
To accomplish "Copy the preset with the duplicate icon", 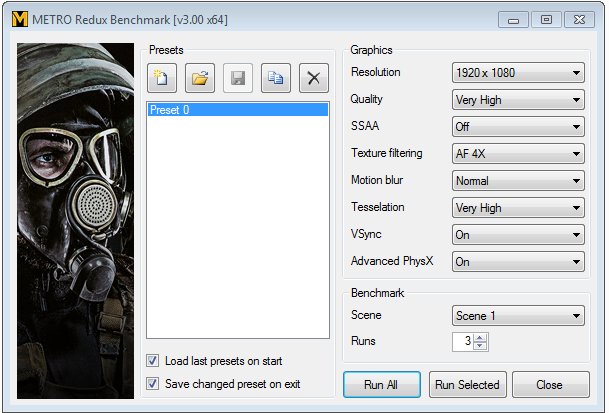I will [276, 78].
